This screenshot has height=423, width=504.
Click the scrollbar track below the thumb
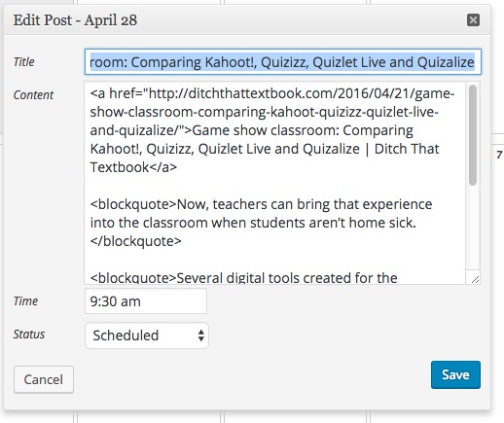pyautogui.click(x=473, y=227)
